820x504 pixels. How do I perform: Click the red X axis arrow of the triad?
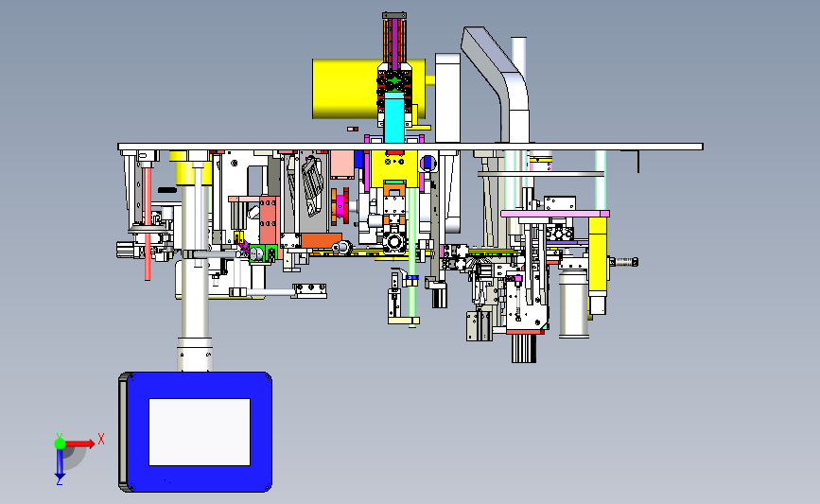[x=80, y=443]
